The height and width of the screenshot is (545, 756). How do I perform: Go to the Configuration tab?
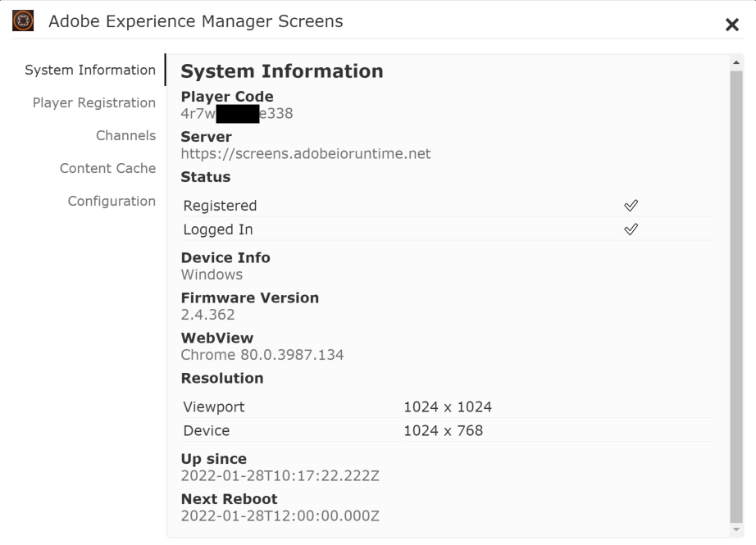(x=112, y=202)
